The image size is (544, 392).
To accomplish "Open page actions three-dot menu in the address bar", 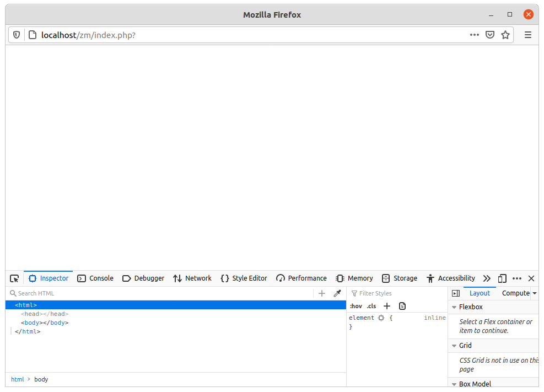I will tap(474, 35).
